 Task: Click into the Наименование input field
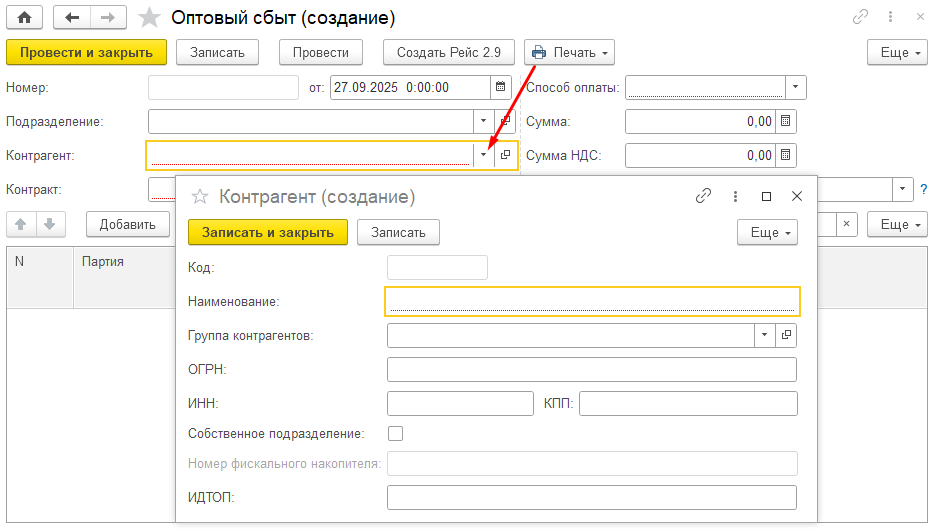(x=591, y=301)
